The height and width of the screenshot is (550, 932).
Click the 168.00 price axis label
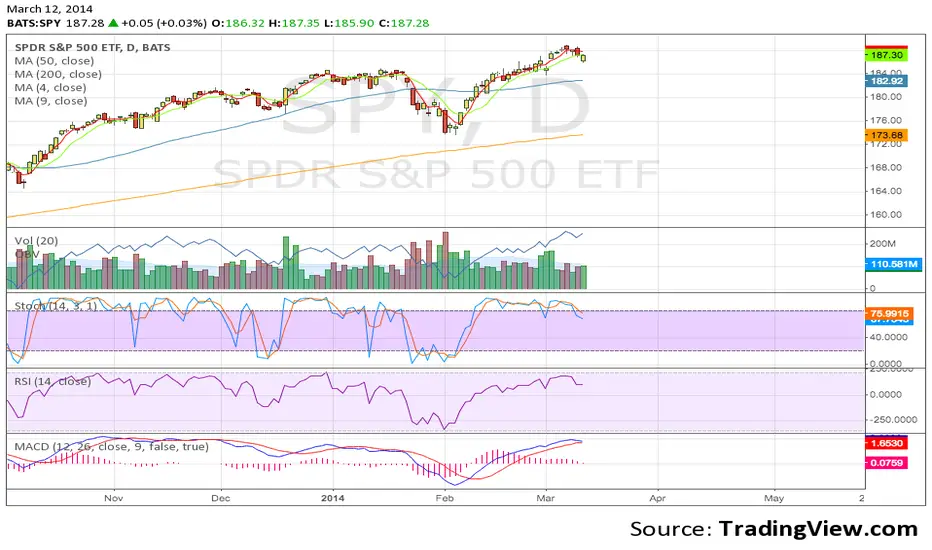point(886,167)
